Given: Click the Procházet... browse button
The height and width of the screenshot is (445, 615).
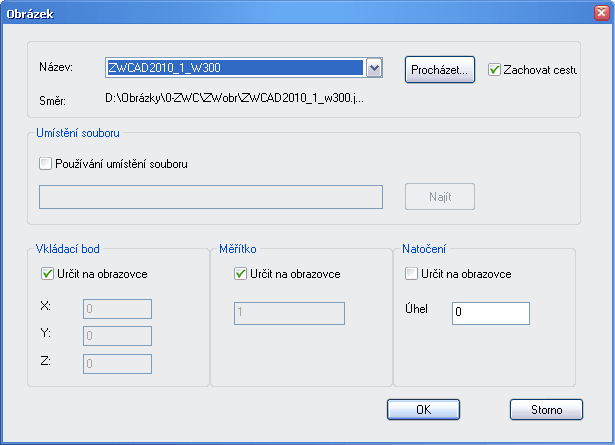Looking at the screenshot, I should [440, 69].
